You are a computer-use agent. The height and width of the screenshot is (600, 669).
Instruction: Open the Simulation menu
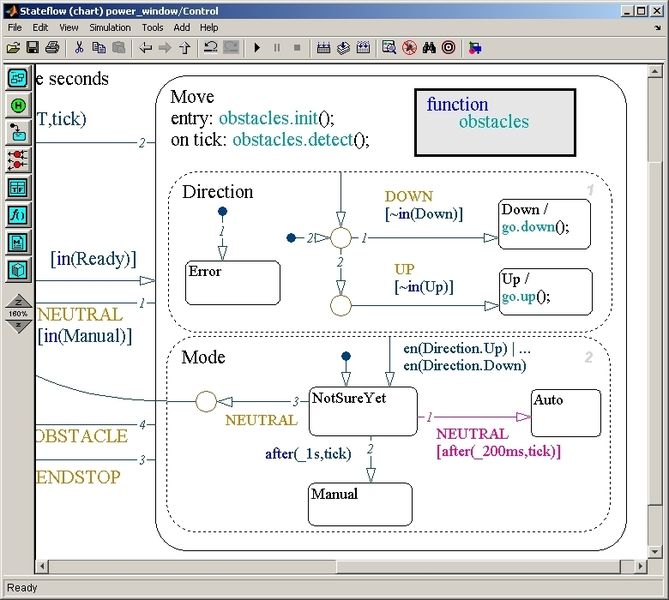[110, 27]
